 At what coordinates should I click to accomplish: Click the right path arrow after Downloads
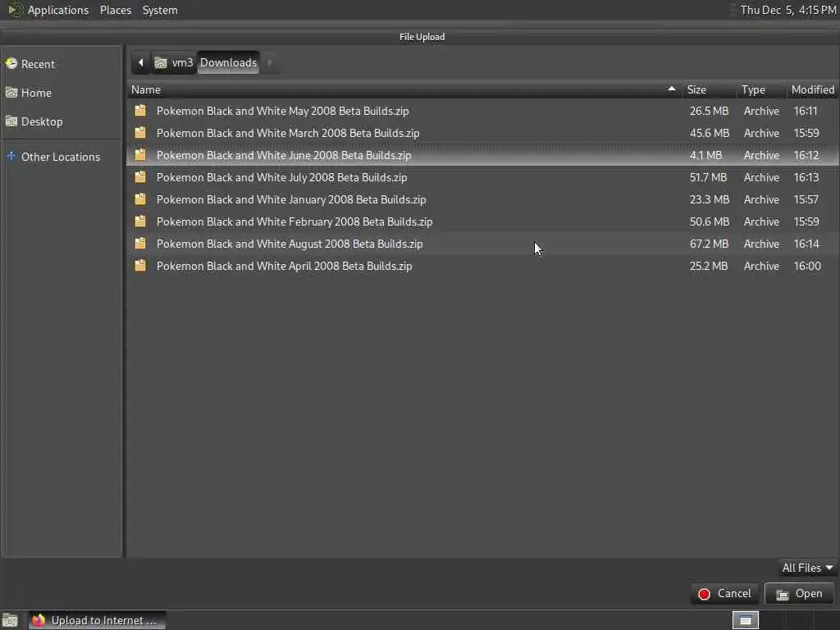coord(269,62)
